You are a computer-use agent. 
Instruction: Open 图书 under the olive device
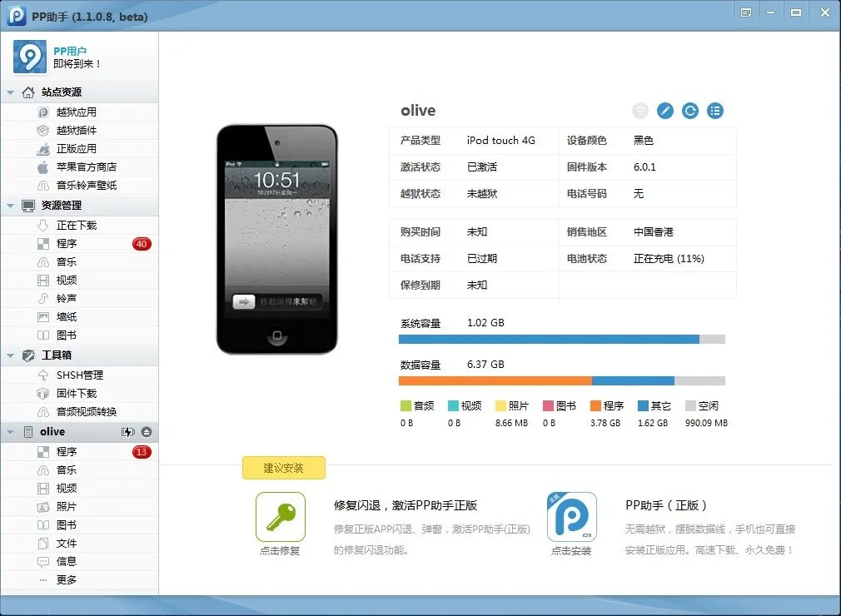(79, 525)
